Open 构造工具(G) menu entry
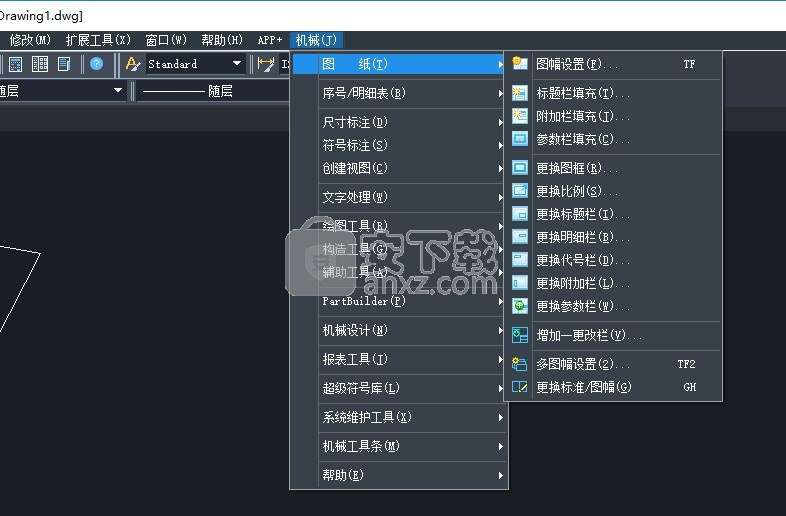Viewport: 786px width, 516px height. [399, 249]
